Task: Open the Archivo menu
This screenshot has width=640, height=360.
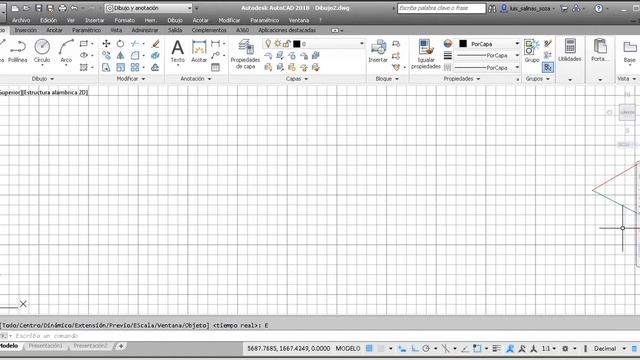Action: [21, 20]
